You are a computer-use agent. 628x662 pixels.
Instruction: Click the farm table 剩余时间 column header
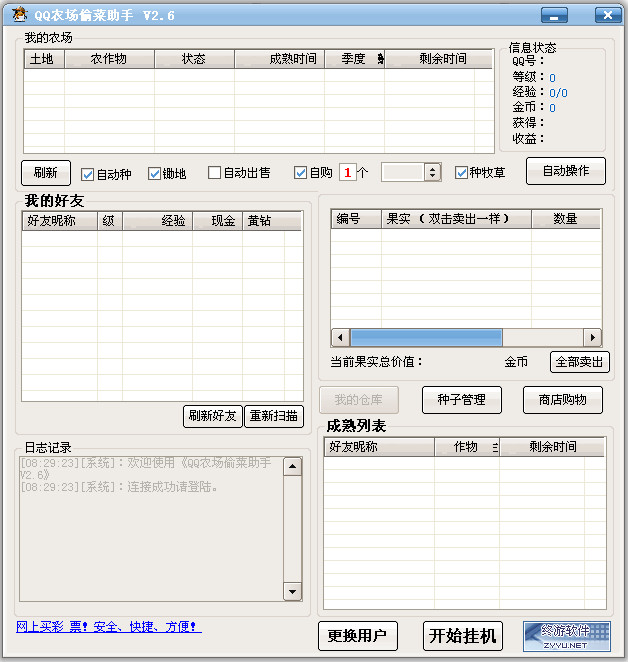tap(438, 59)
